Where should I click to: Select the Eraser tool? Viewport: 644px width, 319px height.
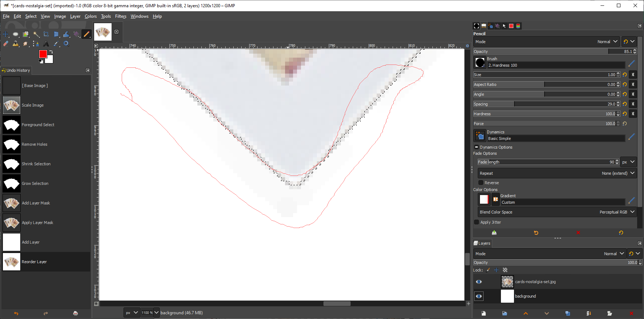[6, 44]
